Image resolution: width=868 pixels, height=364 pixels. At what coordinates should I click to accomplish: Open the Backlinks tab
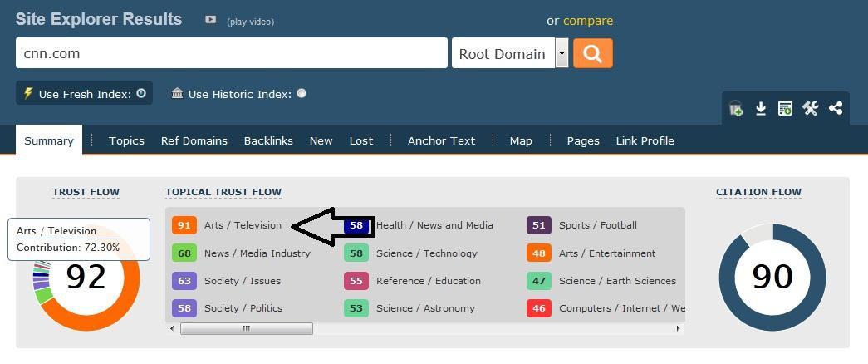tap(268, 140)
